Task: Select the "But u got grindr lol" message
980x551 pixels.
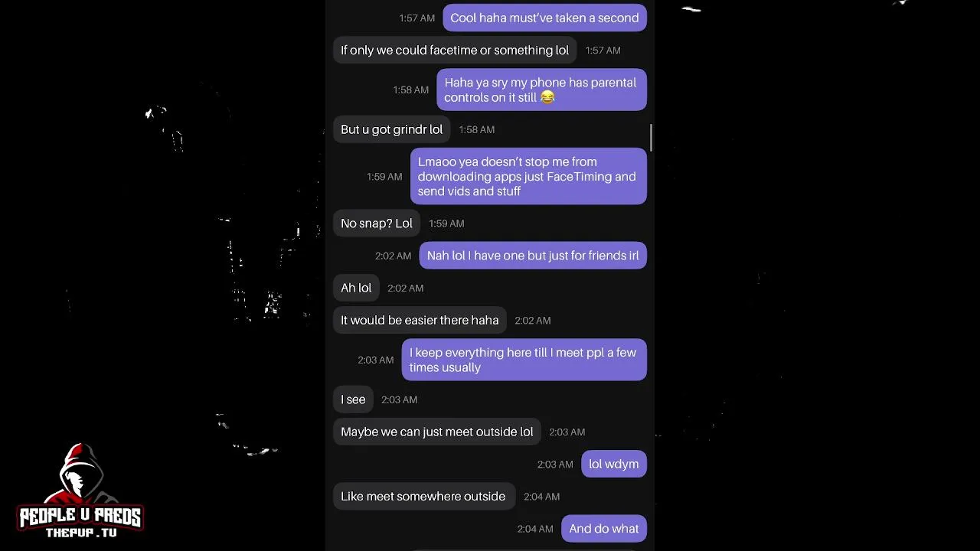Action: point(391,129)
